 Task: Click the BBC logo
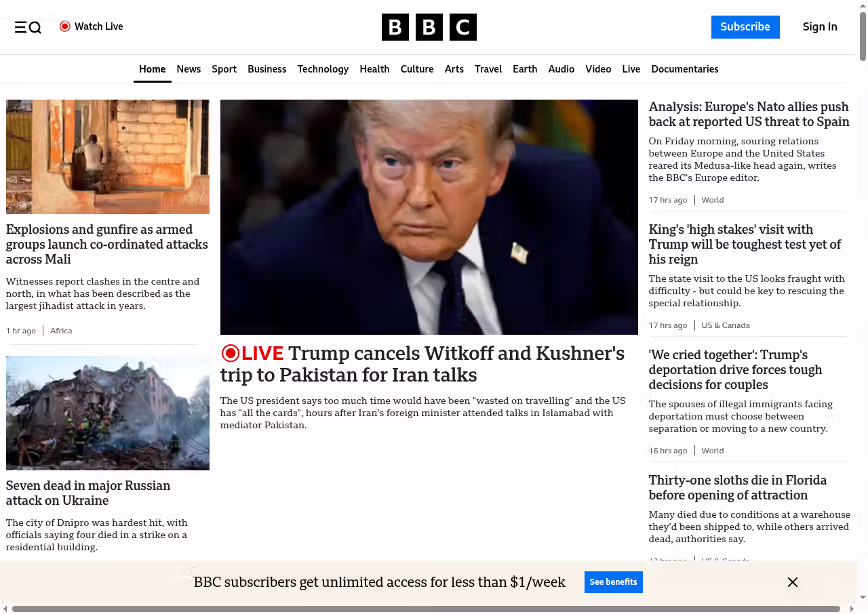429,27
